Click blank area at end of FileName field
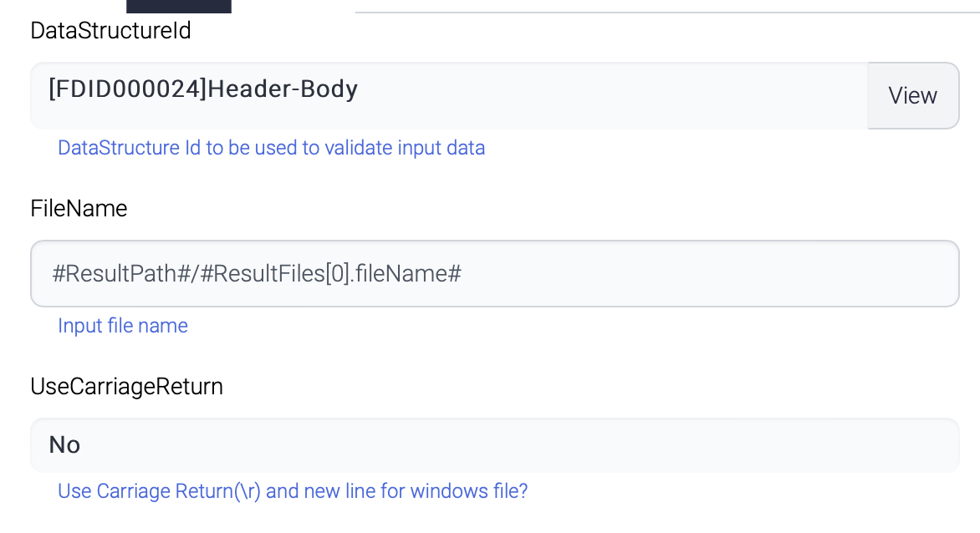The height and width of the screenshot is (533, 980). 711,274
